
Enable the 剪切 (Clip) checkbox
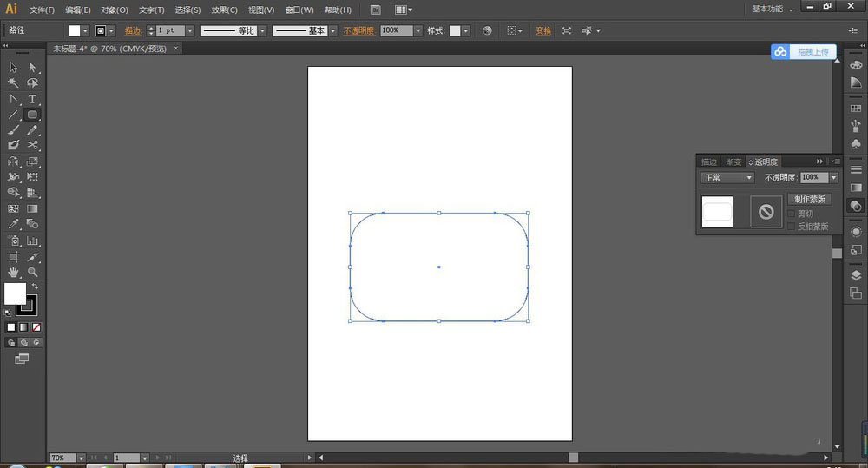click(791, 214)
